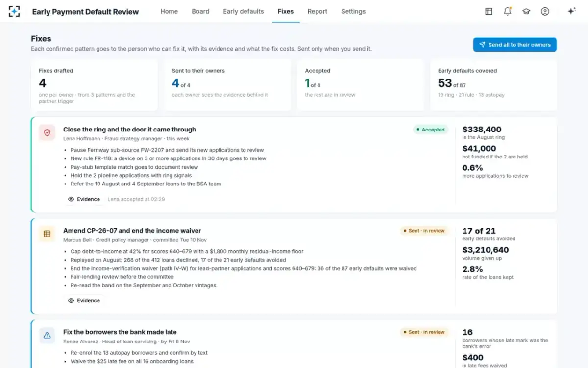Open the Early defaults tab
This screenshot has height=368, width=588.
[244, 11]
